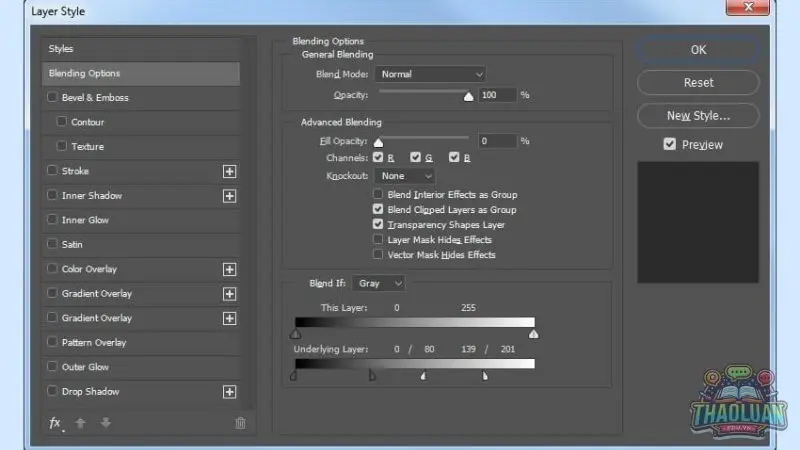Screen dimensions: 800x450
Task: Enable Pattern Overlay checkbox
Action: [52, 342]
